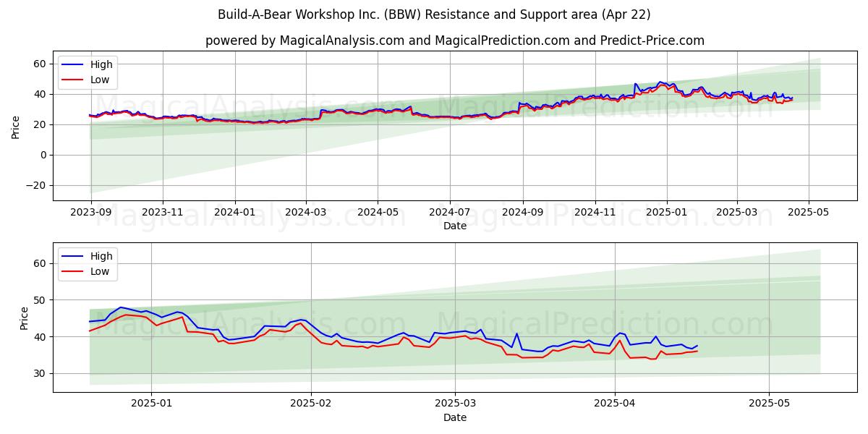
Task: Click the '40' y-axis tick on top chart
Action: click(40, 95)
